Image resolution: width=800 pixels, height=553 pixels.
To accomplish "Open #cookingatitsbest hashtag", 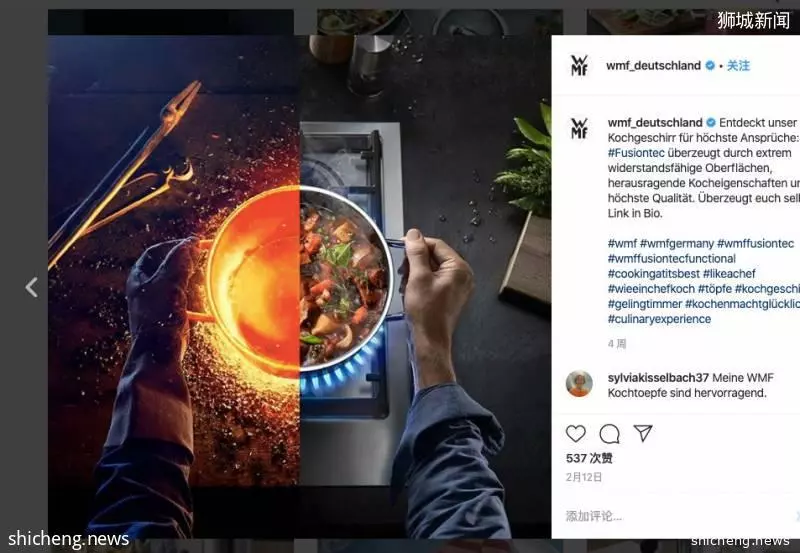I will tap(654, 273).
